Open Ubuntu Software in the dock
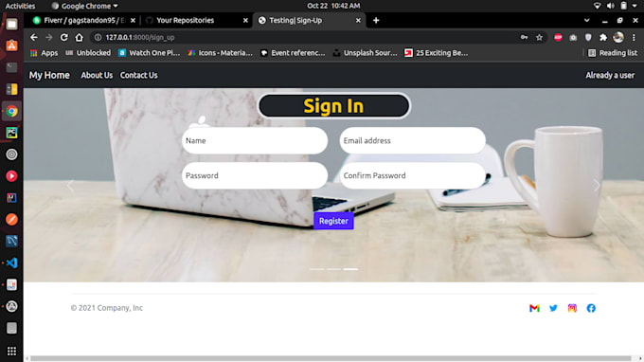Screen dimensions: 644x362 (x=11, y=45)
